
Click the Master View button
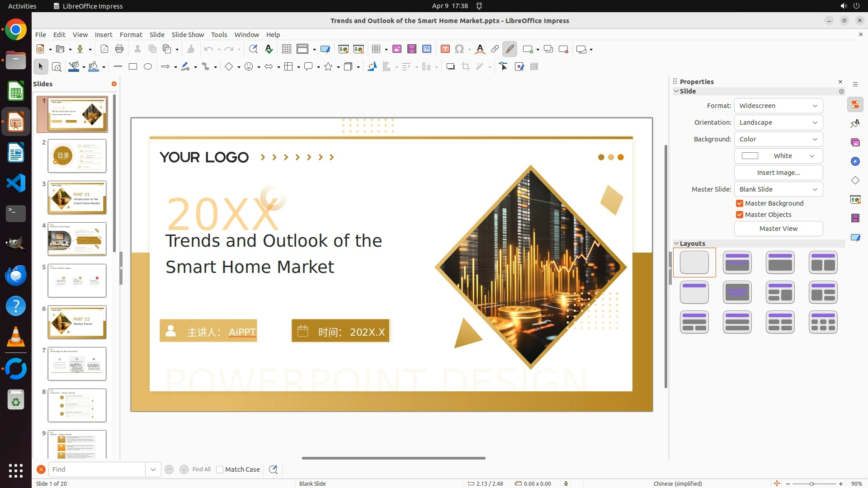(778, 229)
